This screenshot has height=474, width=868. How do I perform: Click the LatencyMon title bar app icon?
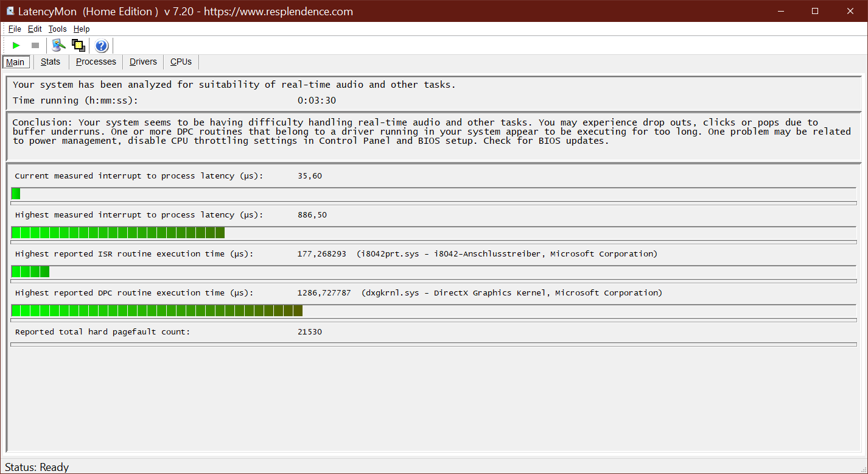(10, 11)
